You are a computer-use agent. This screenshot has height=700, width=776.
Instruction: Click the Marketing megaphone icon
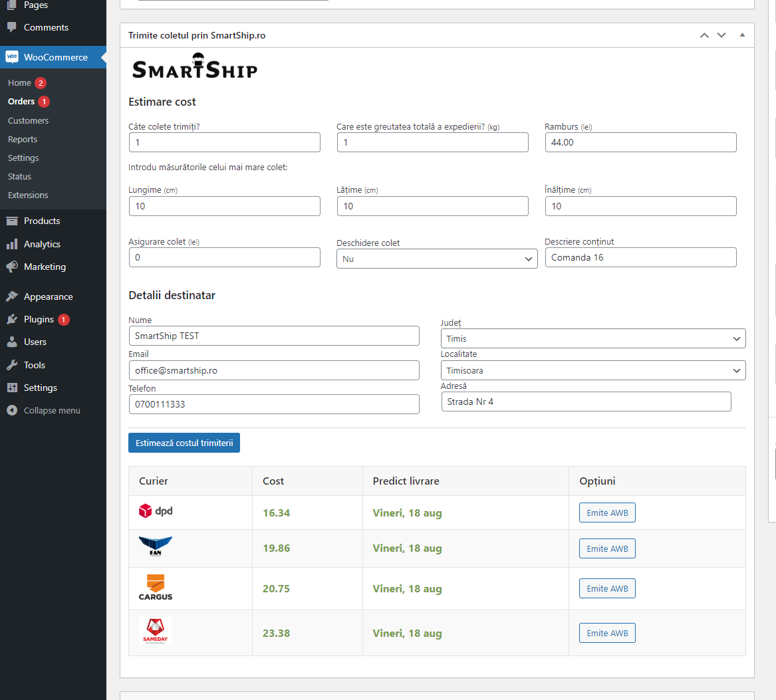[x=12, y=267]
